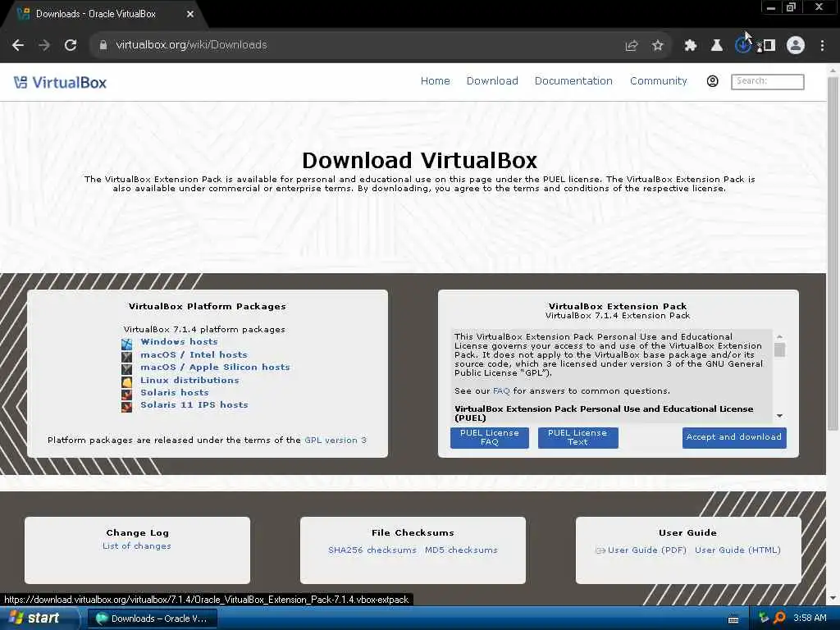Click the keyboard icon in taskbar
Image resolution: width=840 pixels, height=630 pixels.
[x=733, y=619]
